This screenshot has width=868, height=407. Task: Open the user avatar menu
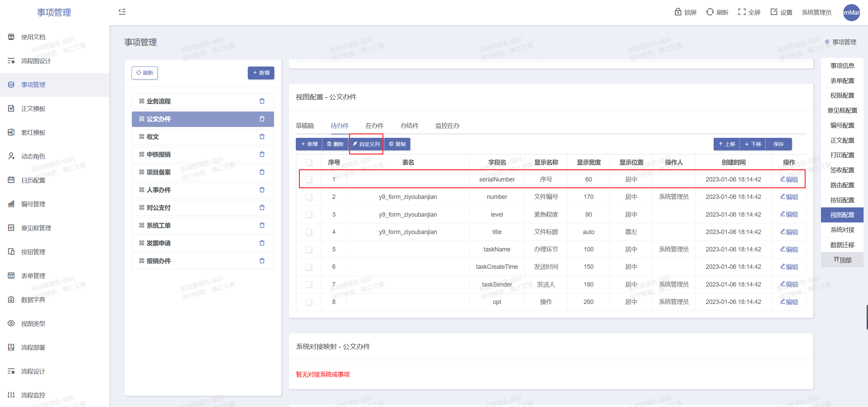pos(851,13)
